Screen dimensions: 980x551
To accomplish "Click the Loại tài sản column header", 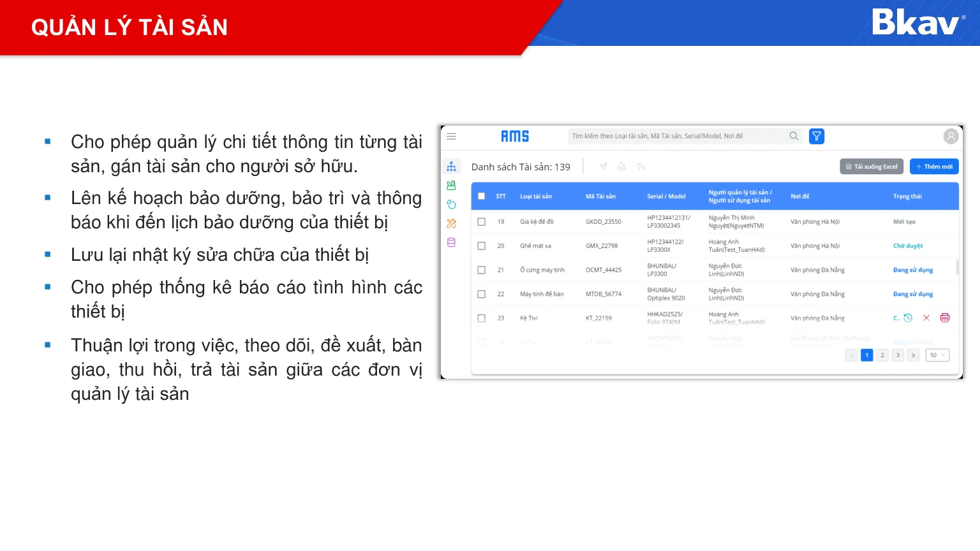I will pos(536,196).
